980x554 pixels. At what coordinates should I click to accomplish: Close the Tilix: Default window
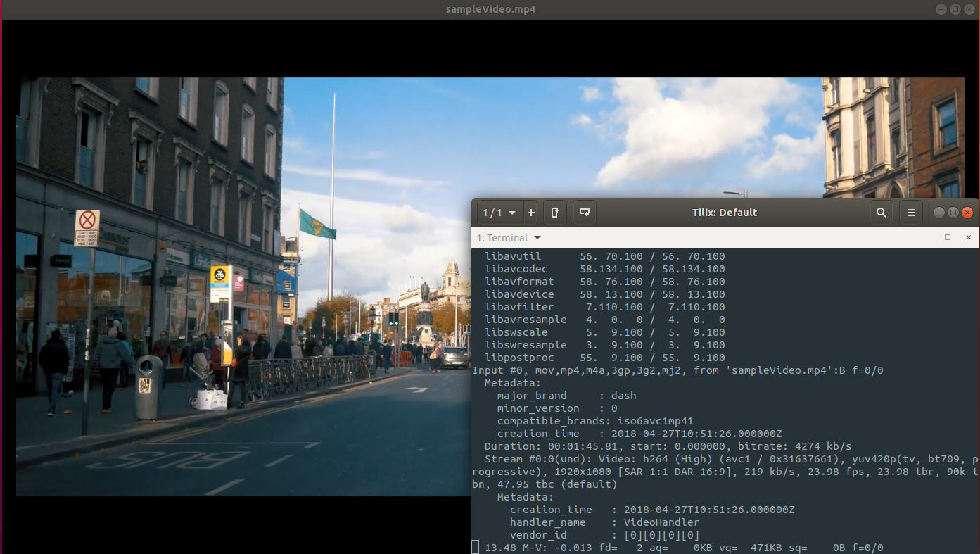coord(968,213)
